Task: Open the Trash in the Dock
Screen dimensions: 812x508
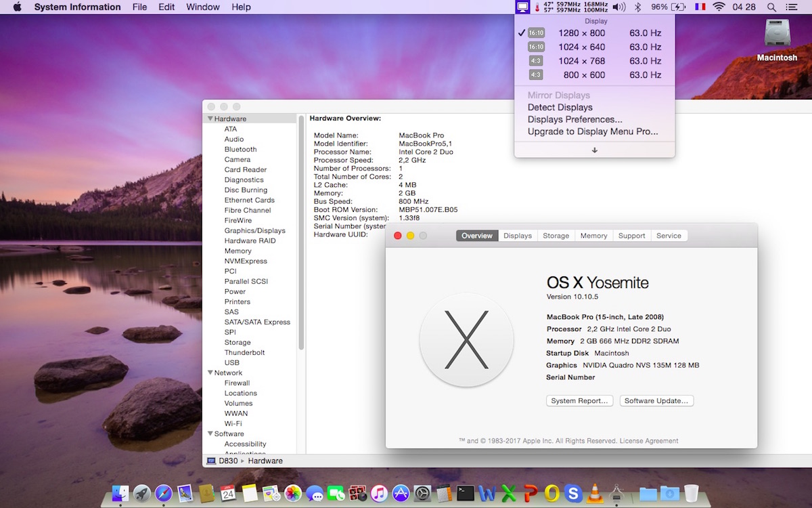Action: (692, 494)
